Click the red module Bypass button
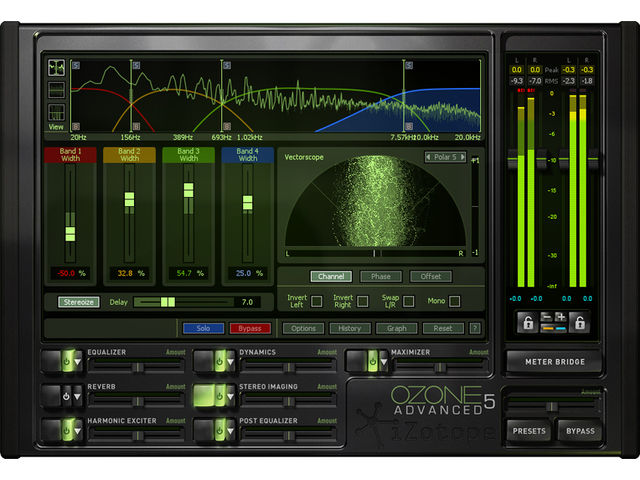The image size is (640, 480). click(250, 328)
